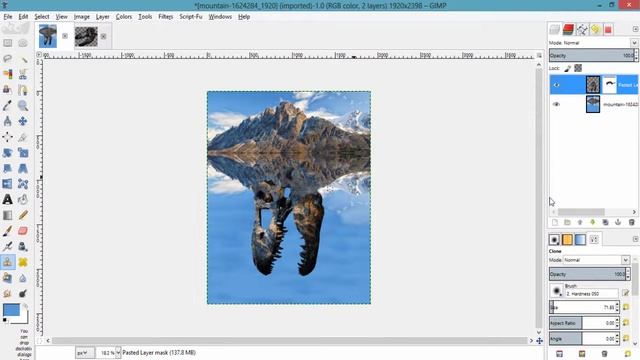Select the Rectangle Select tool
The image size is (640, 360).
(x=7, y=43)
